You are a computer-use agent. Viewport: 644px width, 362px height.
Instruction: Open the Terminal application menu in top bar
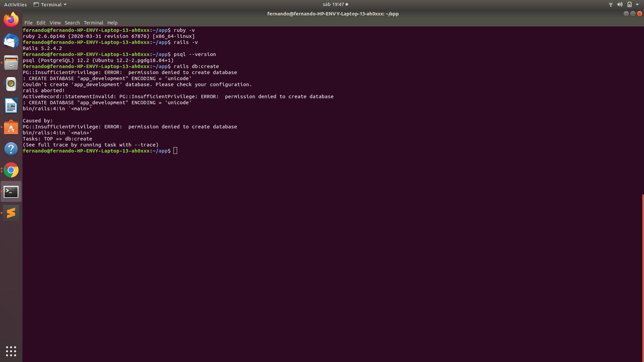pos(50,4)
